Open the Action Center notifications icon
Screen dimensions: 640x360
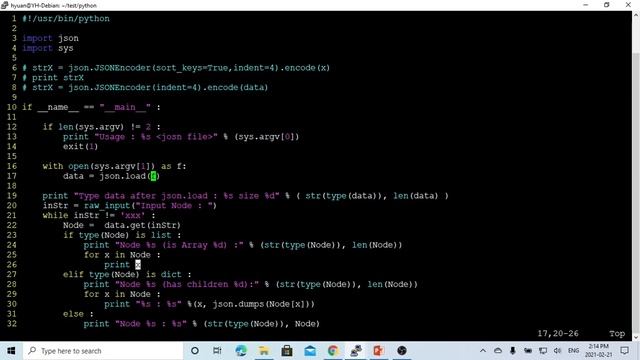pos(624,351)
